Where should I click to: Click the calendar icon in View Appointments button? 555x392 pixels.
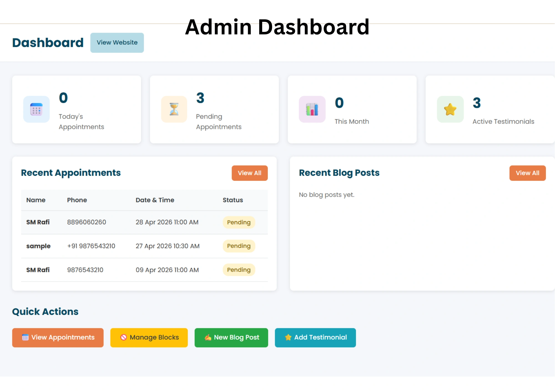[25, 337]
